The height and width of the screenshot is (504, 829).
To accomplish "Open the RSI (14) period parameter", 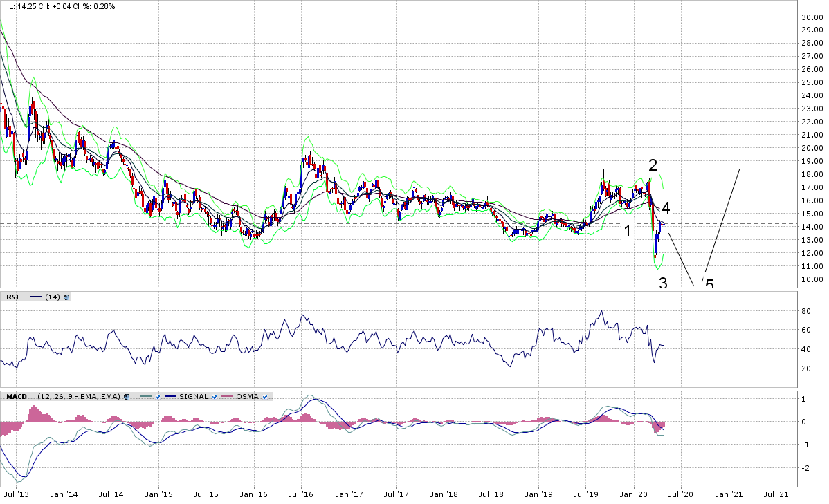I will [x=53, y=297].
